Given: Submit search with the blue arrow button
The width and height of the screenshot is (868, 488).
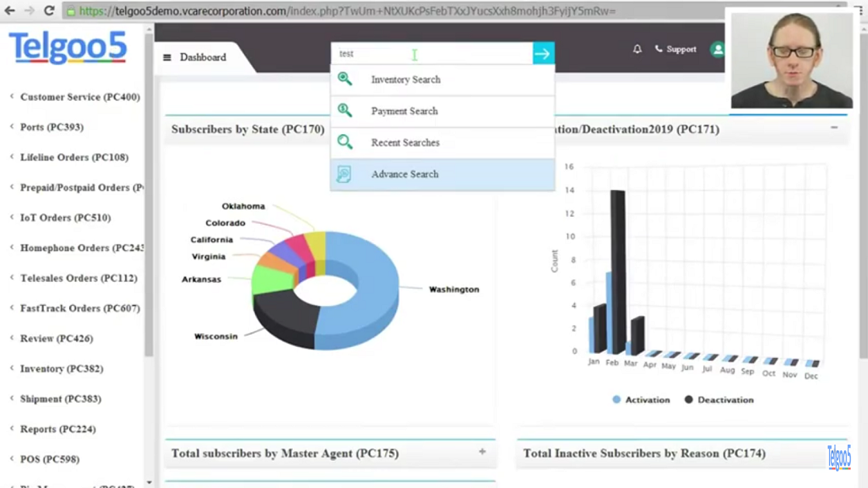Looking at the screenshot, I should [543, 53].
